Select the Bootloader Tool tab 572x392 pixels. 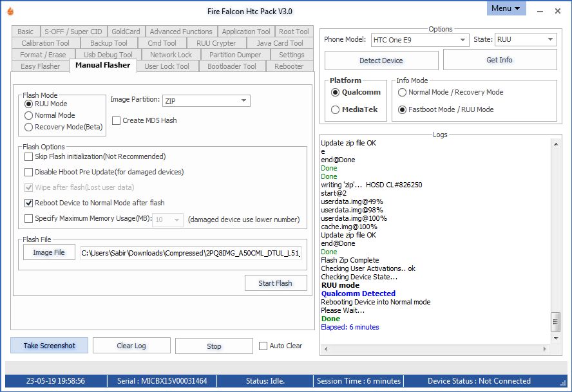pyautogui.click(x=232, y=67)
